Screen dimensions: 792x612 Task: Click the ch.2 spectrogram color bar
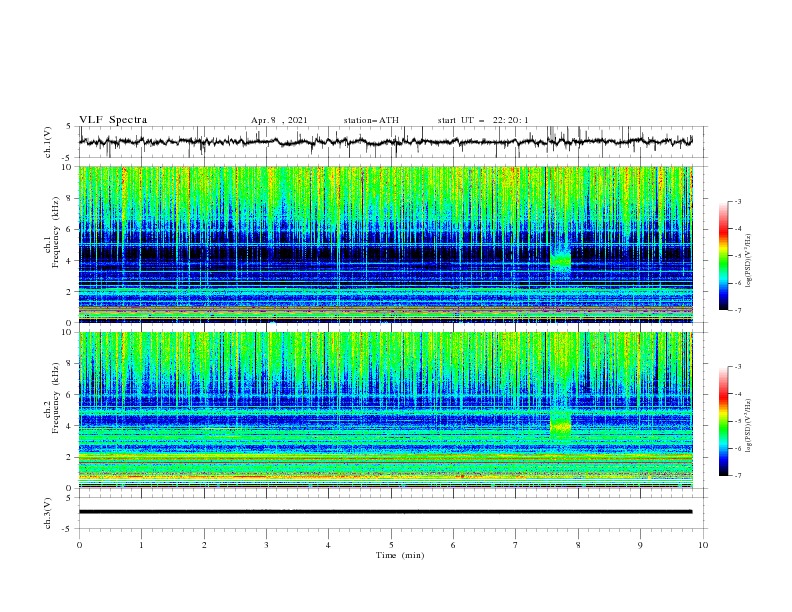click(x=723, y=421)
